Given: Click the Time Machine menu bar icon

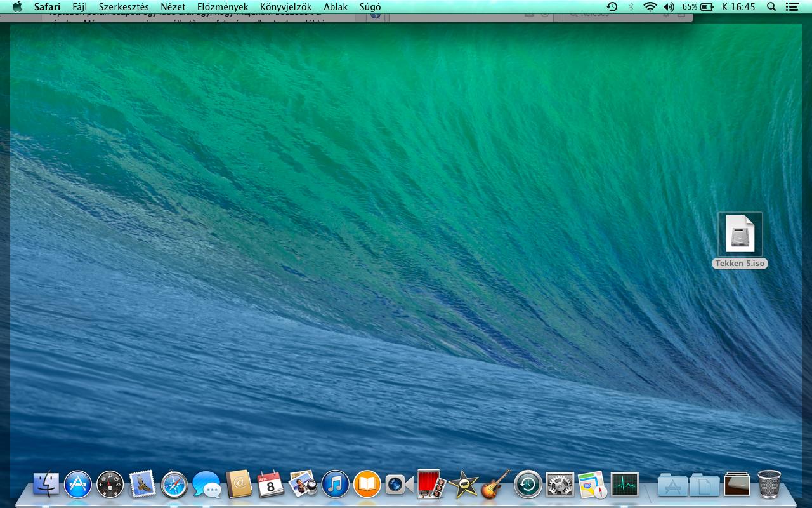Looking at the screenshot, I should coord(612,6).
